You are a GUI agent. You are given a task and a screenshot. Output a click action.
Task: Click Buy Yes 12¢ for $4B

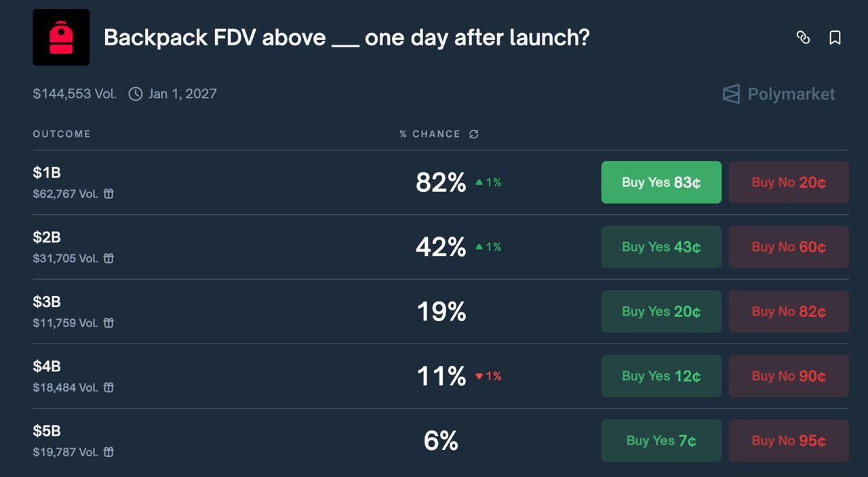(661, 376)
